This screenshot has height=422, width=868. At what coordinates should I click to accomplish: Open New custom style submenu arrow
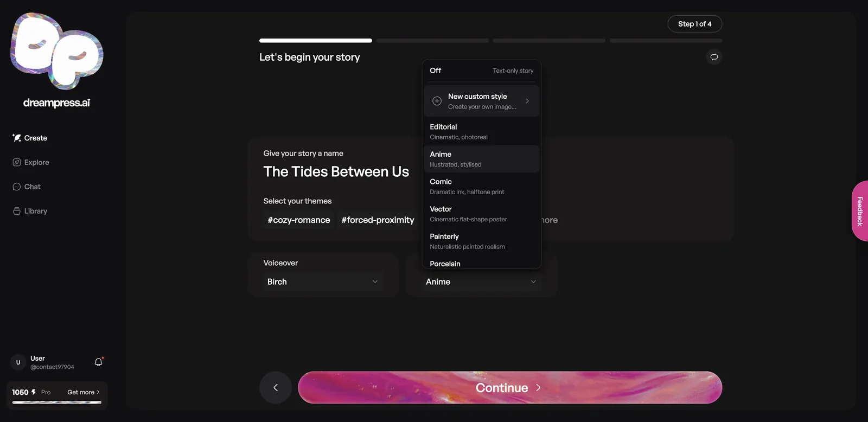(527, 101)
